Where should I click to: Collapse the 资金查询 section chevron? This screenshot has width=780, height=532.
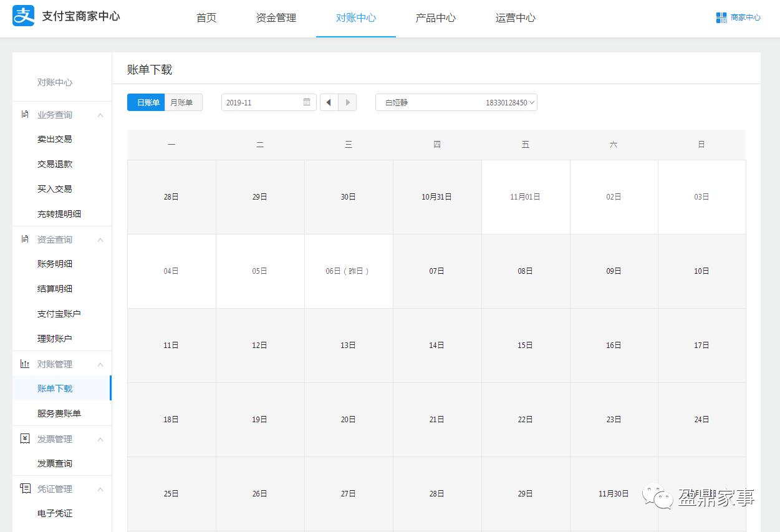coord(100,240)
